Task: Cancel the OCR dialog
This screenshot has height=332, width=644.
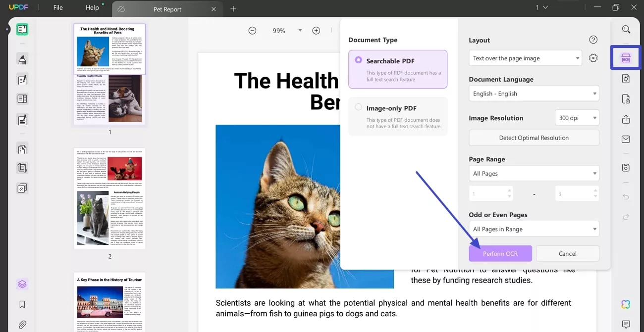Action: pyautogui.click(x=568, y=253)
